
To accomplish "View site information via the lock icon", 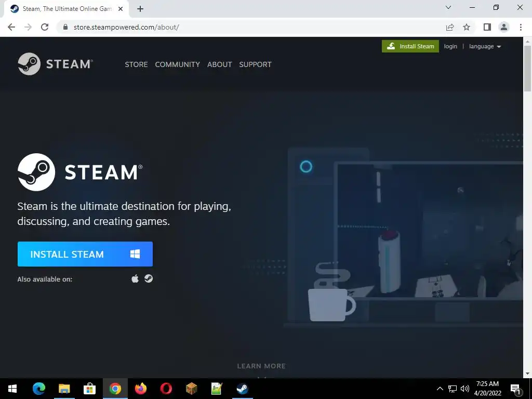I will (65, 27).
